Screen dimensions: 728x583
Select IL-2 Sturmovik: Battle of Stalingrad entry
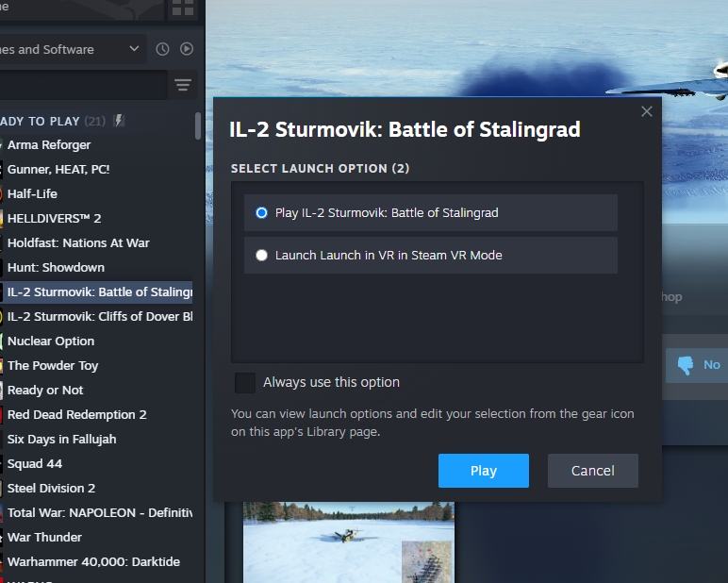click(96, 292)
